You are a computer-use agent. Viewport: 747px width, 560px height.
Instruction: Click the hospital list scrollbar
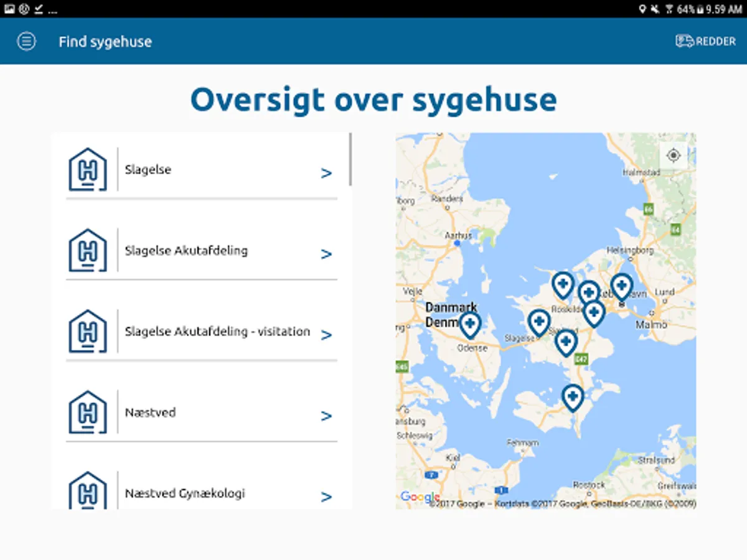[x=350, y=159]
